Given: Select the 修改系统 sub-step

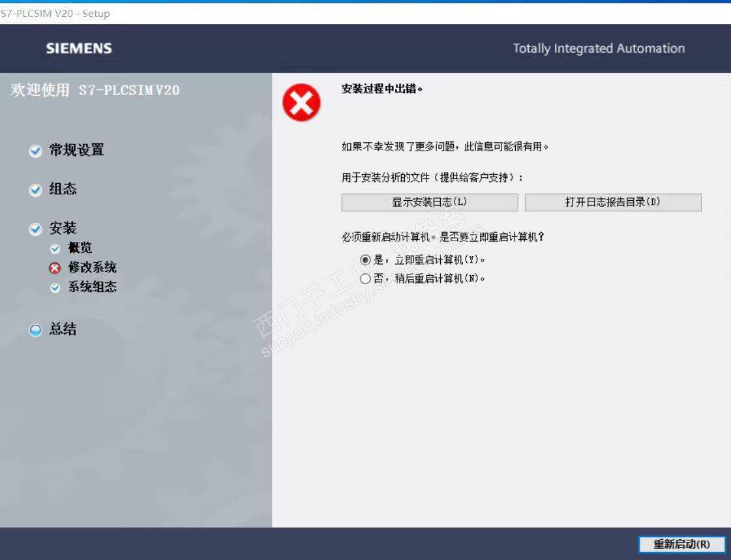Looking at the screenshot, I should (93, 267).
